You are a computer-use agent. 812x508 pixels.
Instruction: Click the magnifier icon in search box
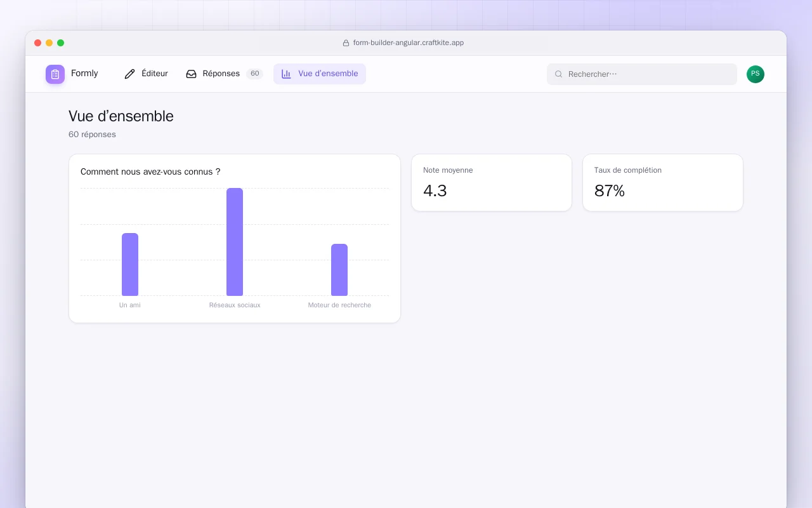point(559,74)
